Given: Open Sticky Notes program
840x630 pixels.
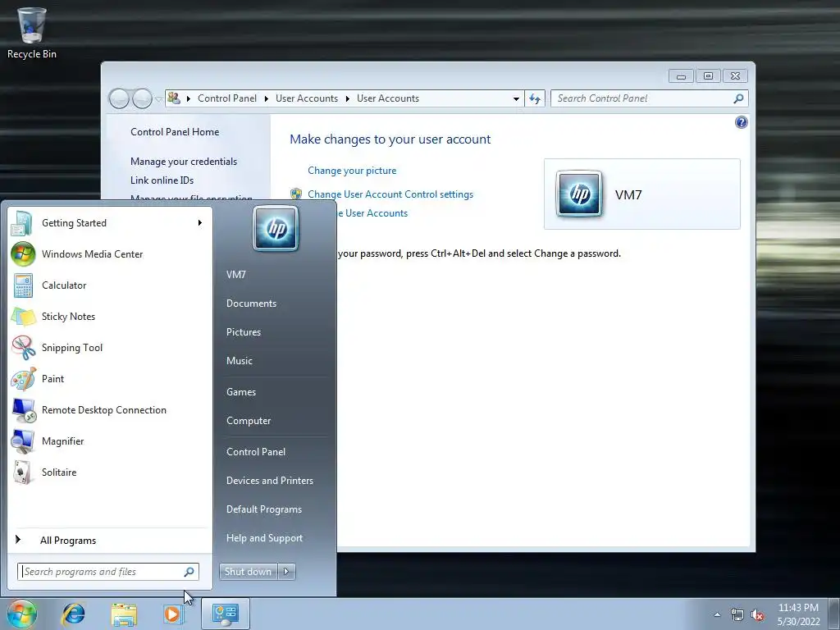Looking at the screenshot, I should pos(110,316).
